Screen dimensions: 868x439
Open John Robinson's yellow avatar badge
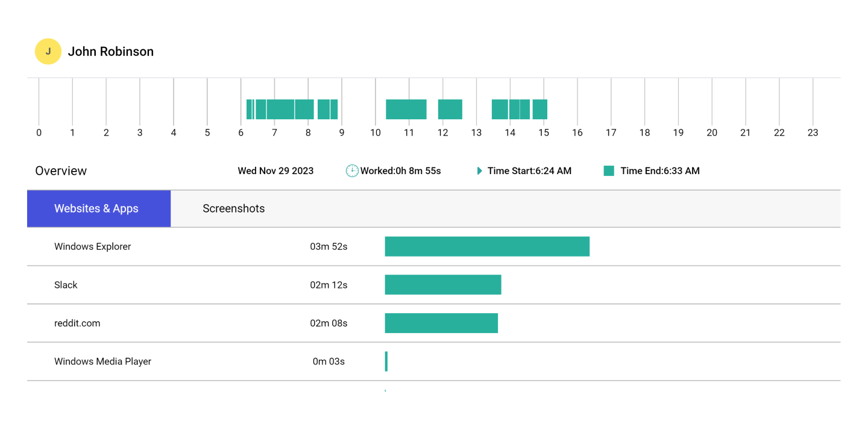coord(48,51)
